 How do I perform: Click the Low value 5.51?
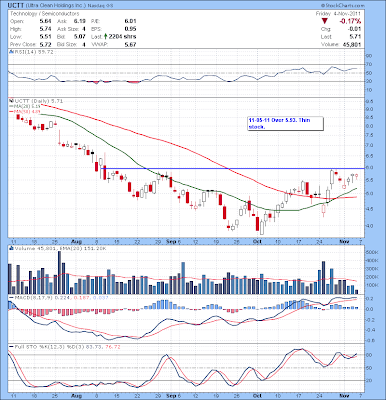pos(45,36)
